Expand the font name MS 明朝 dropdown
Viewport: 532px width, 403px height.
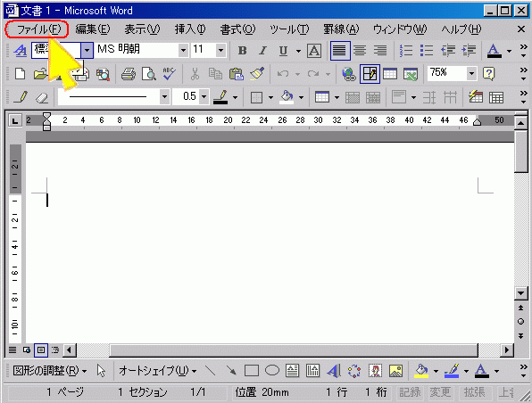click(183, 51)
